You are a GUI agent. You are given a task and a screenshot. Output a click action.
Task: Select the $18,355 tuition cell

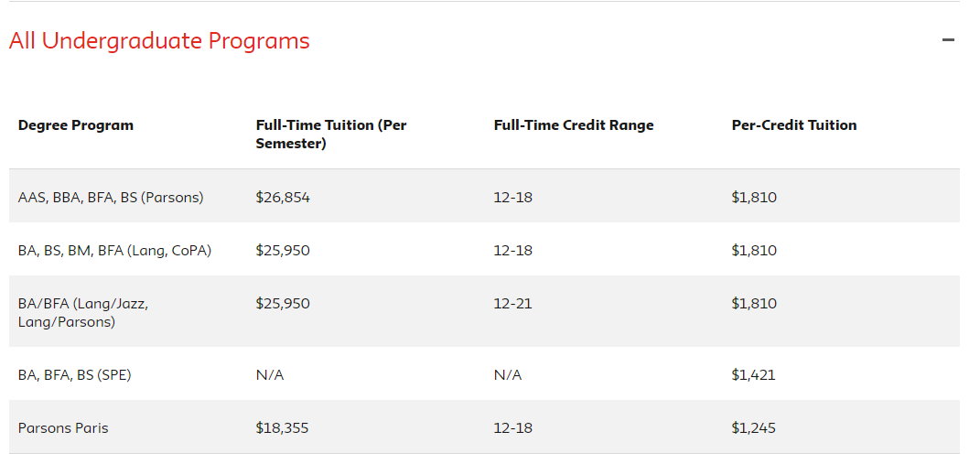283,428
